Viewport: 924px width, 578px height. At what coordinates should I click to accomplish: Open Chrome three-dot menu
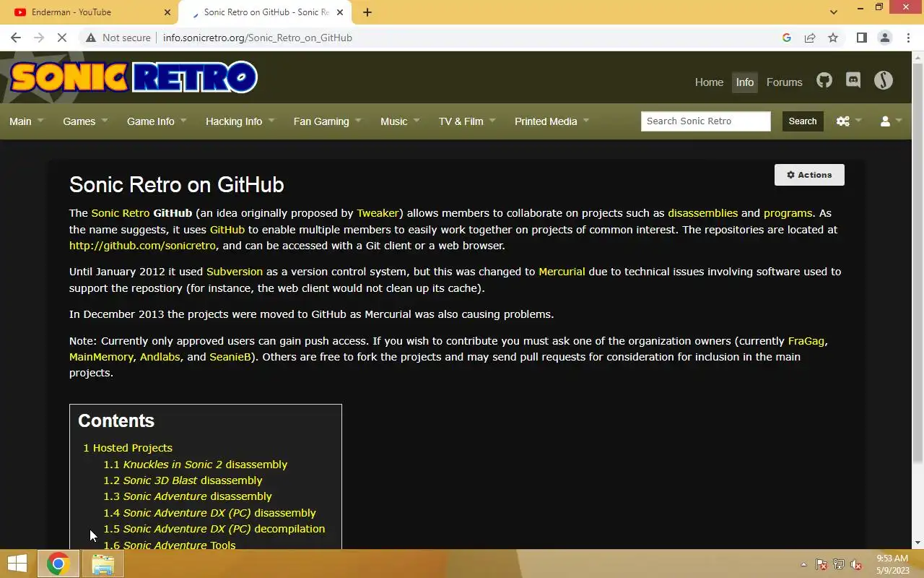908,38
